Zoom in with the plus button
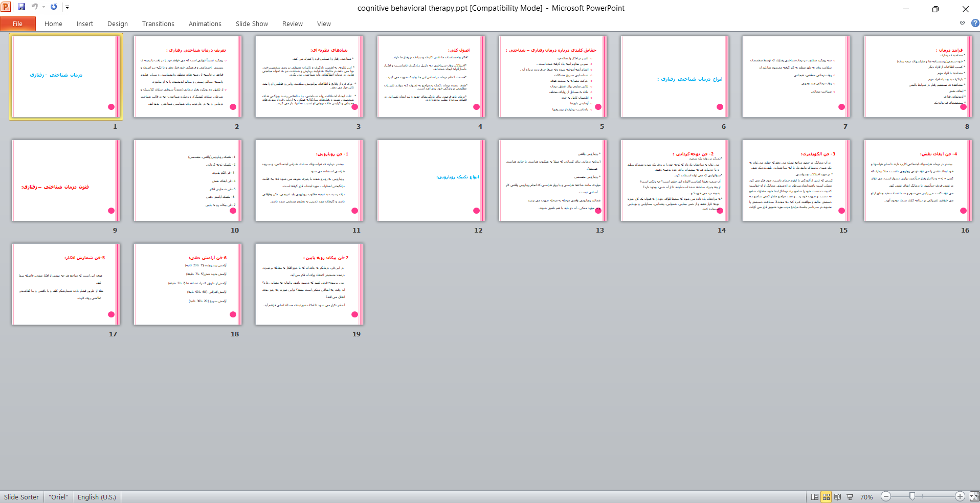The height and width of the screenshot is (503, 980). pyautogui.click(x=960, y=496)
